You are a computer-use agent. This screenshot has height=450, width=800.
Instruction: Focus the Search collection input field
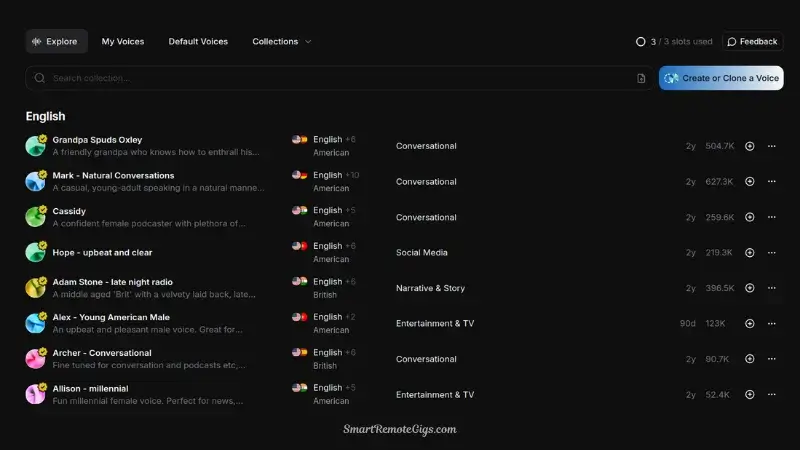pos(330,78)
